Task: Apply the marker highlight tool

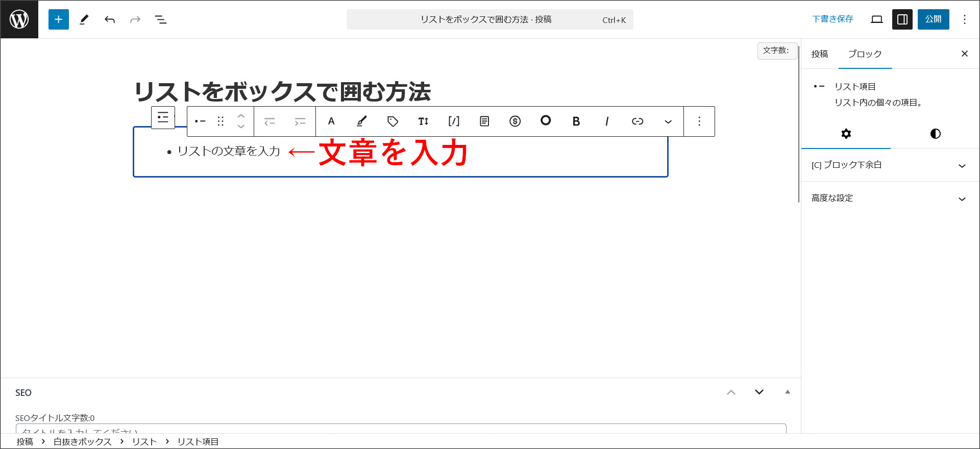Action: pyautogui.click(x=362, y=121)
